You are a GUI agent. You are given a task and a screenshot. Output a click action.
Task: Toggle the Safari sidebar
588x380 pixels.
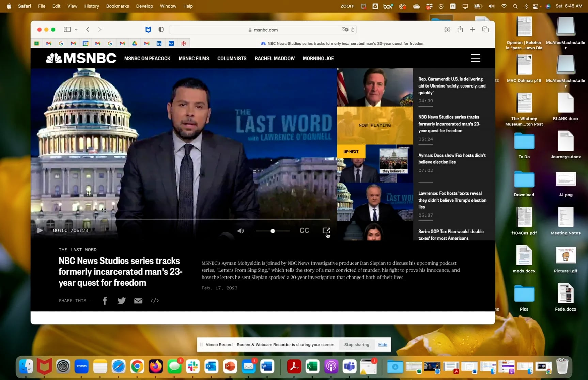pos(67,30)
